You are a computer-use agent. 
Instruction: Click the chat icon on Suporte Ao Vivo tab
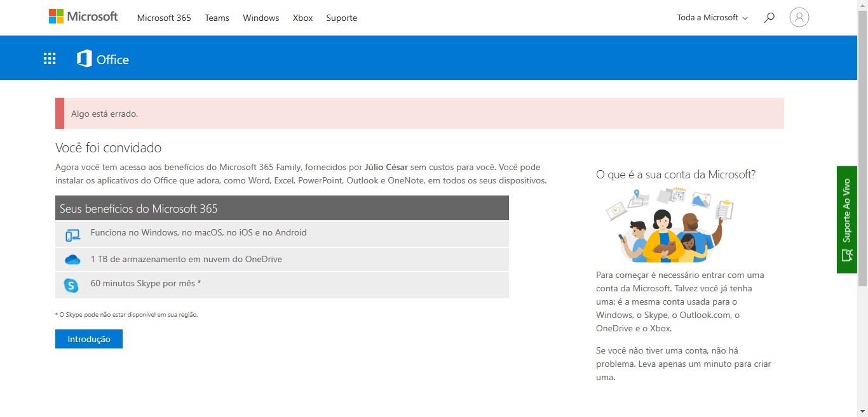(x=846, y=255)
